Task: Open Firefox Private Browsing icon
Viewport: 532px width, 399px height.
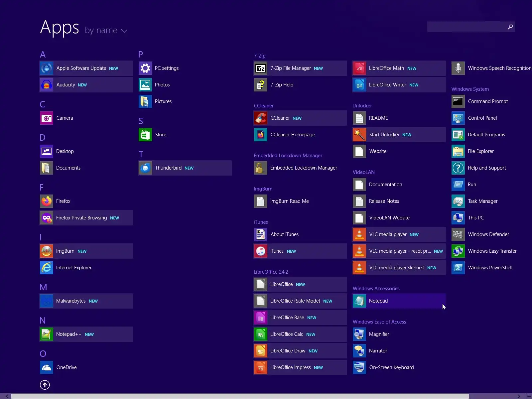Action: [x=47, y=218]
